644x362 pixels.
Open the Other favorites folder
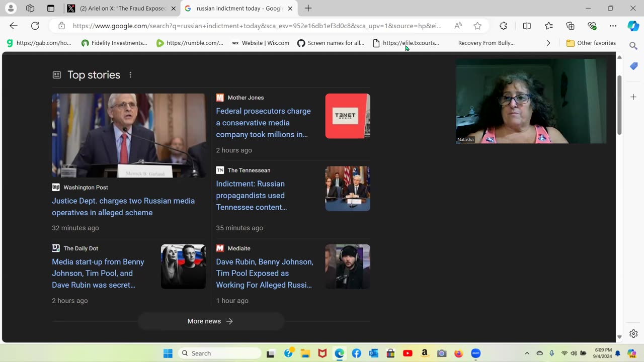point(591,43)
